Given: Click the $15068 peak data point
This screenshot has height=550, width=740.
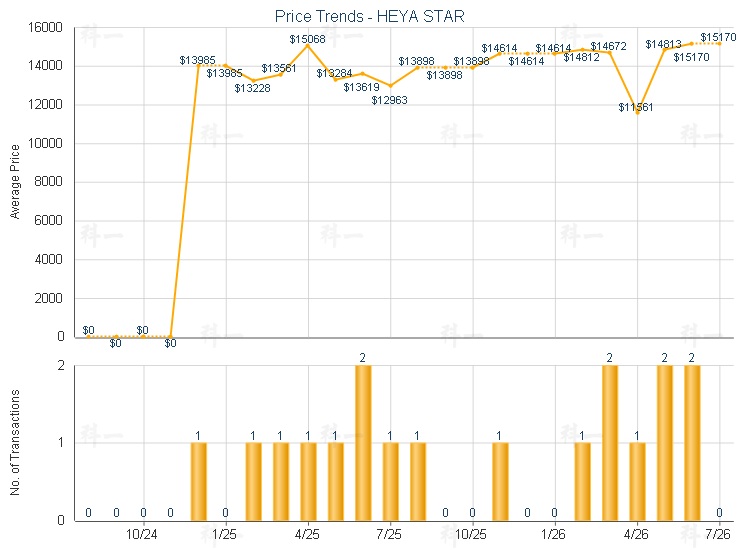Looking at the screenshot, I should pos(308,45).
